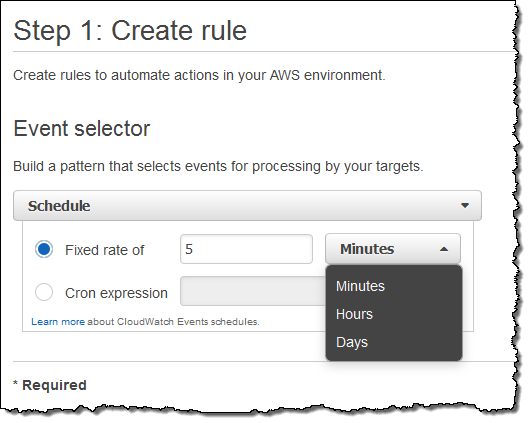
Task: Click the "about CloudWatch Events schedules" text
Action: (x=173, y=322)
